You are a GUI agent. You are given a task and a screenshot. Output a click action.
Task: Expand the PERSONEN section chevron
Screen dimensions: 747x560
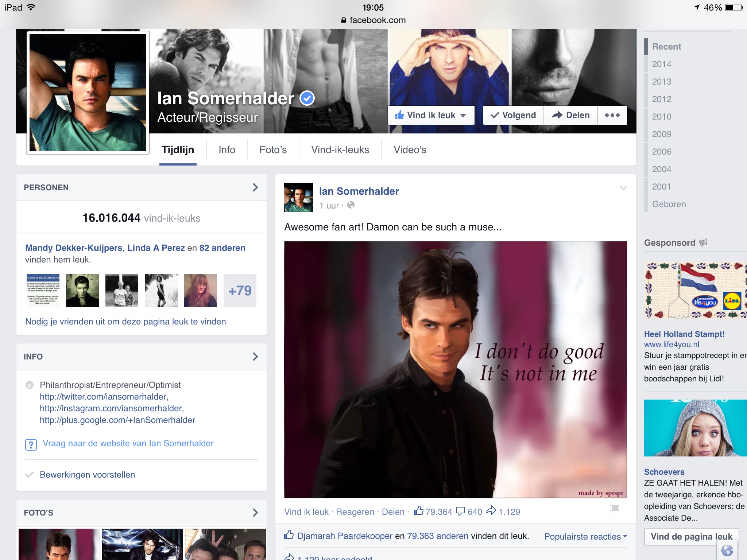click(255, 187)
